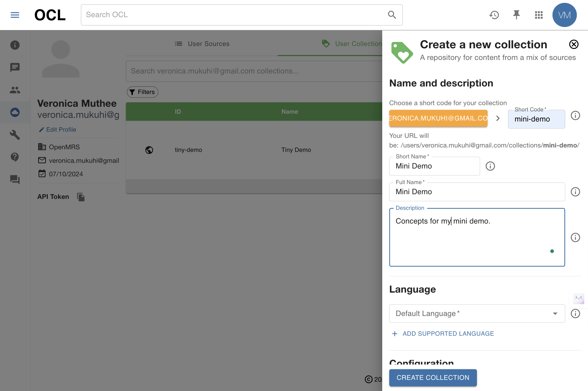
Task: Click the Edit Profile link
Action: pos(58,130)
